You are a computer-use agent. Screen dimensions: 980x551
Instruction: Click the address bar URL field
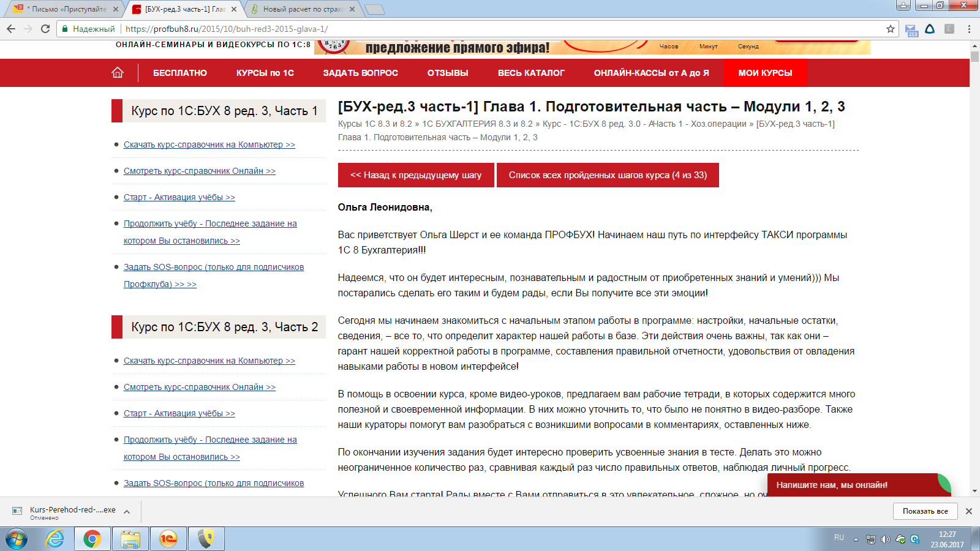click(490, 29)
